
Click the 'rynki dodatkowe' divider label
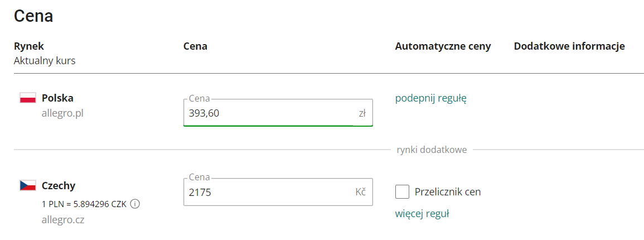(x=432, y=150)
